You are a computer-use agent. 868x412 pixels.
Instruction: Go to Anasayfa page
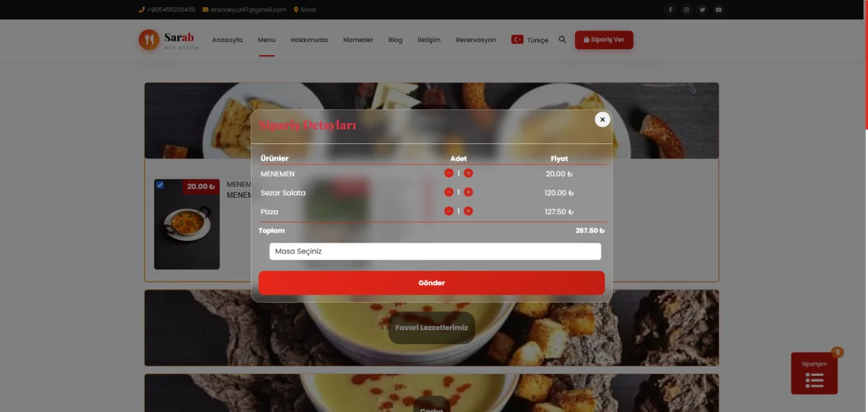tap(227, 40)
